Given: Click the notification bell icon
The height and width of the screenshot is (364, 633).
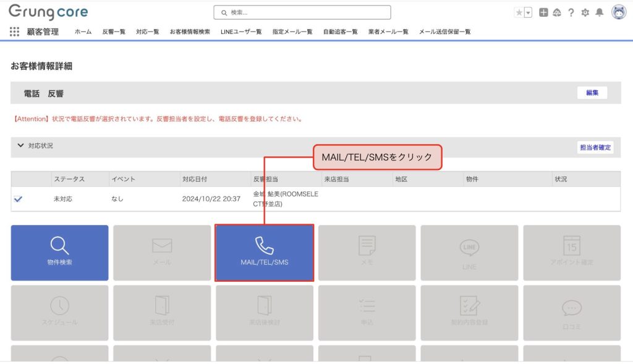Looking at the screenshot, I should point(599,12).
